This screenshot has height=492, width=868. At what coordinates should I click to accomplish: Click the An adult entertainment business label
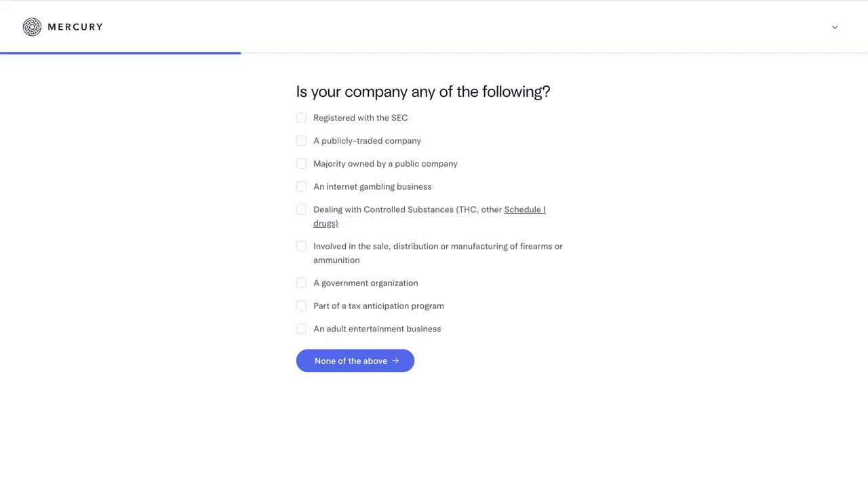pos(377,329)
